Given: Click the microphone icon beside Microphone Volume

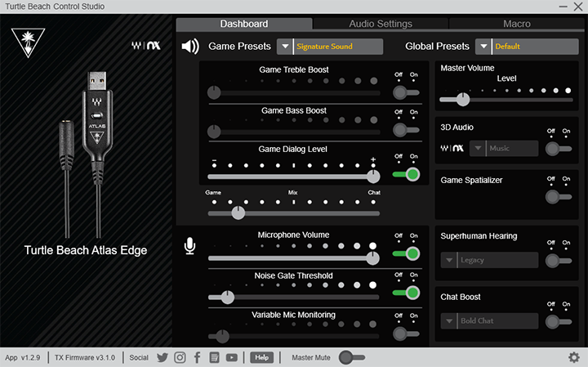Looking at the screenshot, I should click(189, 246).
